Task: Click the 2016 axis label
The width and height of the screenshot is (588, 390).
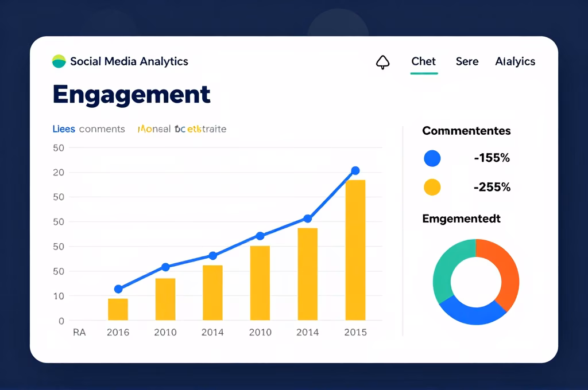Action: [x=118, y=331]
